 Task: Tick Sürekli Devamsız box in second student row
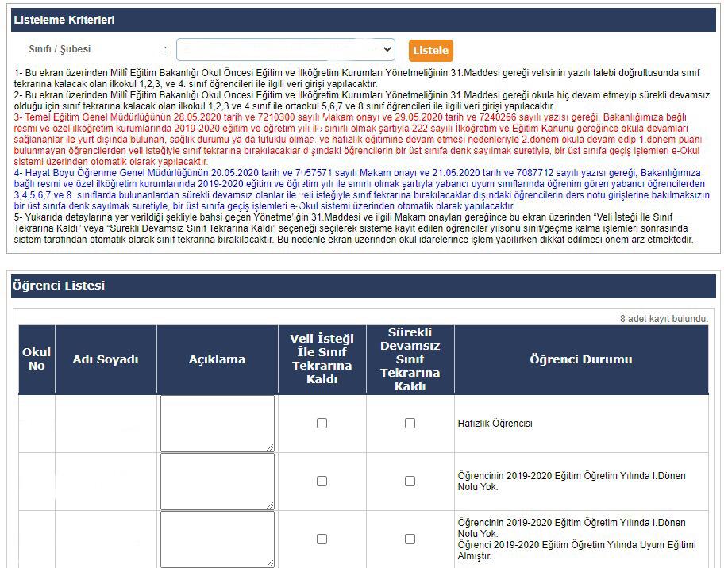(x=410, y=482)
